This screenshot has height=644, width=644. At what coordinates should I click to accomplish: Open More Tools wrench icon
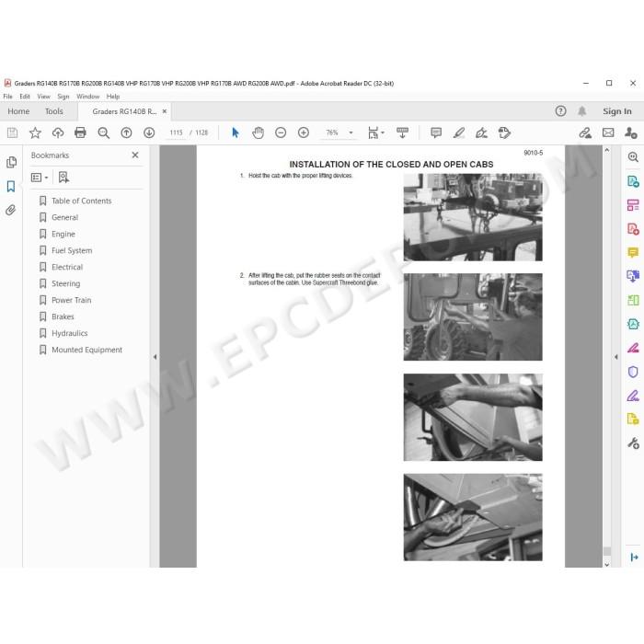coord(633,443)
